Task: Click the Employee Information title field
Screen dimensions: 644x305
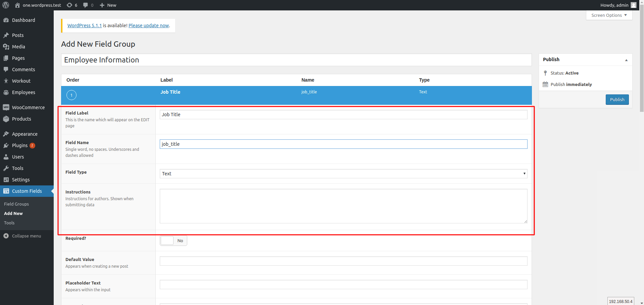Action: pos(296,60)
